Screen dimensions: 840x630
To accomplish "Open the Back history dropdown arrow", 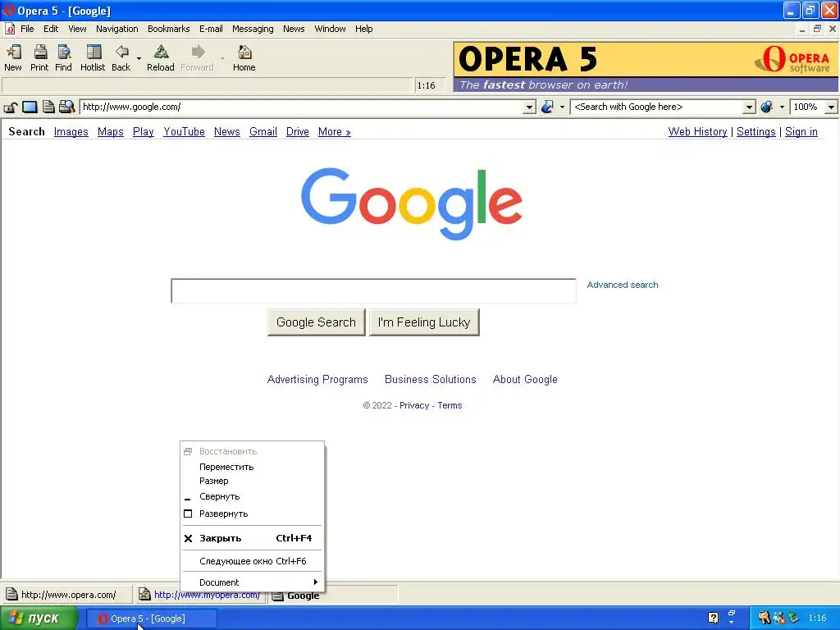I will 139,58.
